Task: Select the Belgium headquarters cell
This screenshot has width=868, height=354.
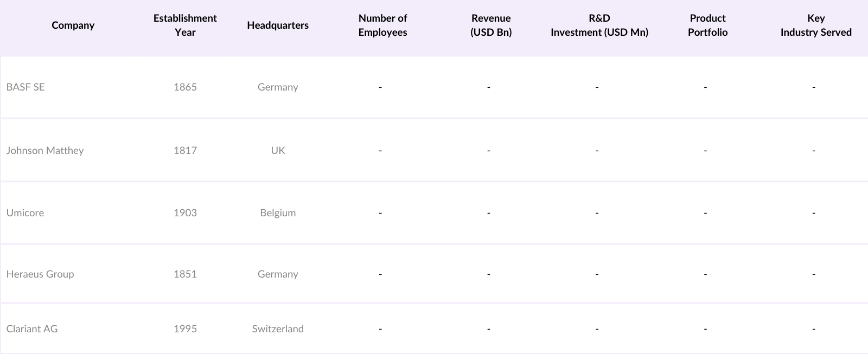Action: 278,213
